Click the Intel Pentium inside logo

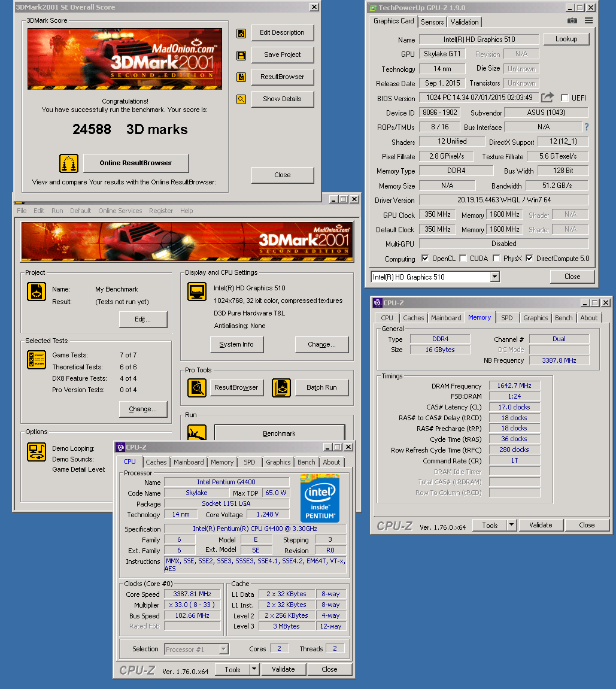[320, 498]
